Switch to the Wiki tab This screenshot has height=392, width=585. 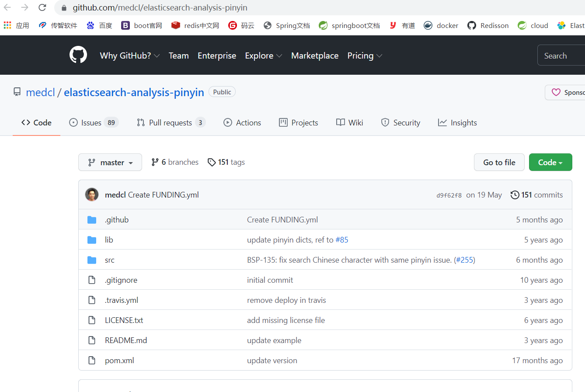(350, 122)
